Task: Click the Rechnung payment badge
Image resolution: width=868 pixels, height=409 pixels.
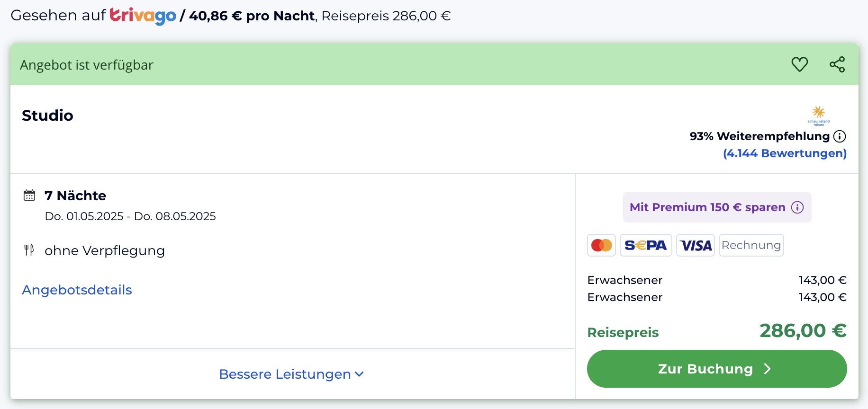Action: tap(751, 245)
